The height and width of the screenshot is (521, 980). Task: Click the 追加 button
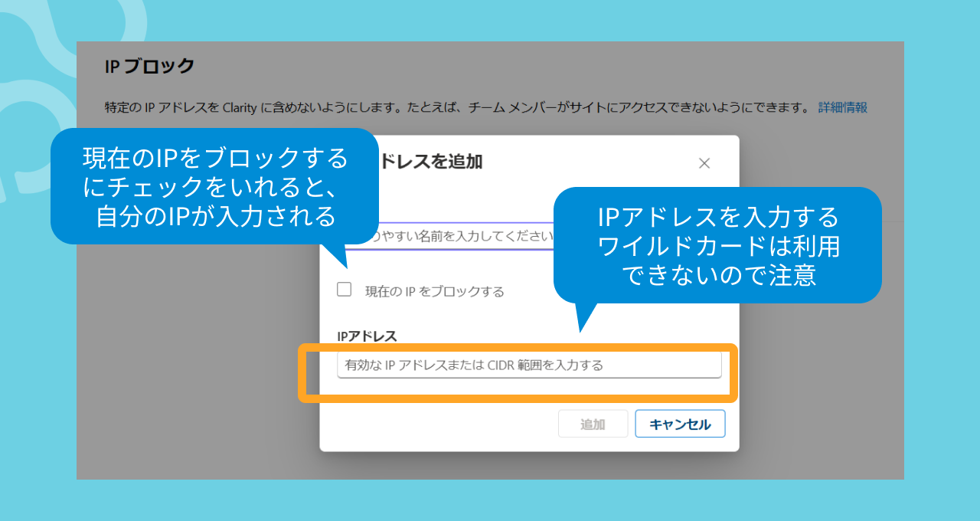point(593,424)
